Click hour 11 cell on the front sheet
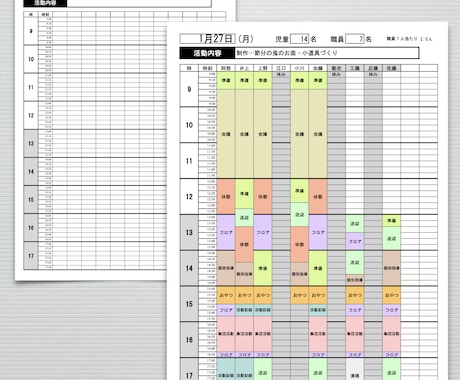This screenshot has width=460, height=380. coord(189,161)
